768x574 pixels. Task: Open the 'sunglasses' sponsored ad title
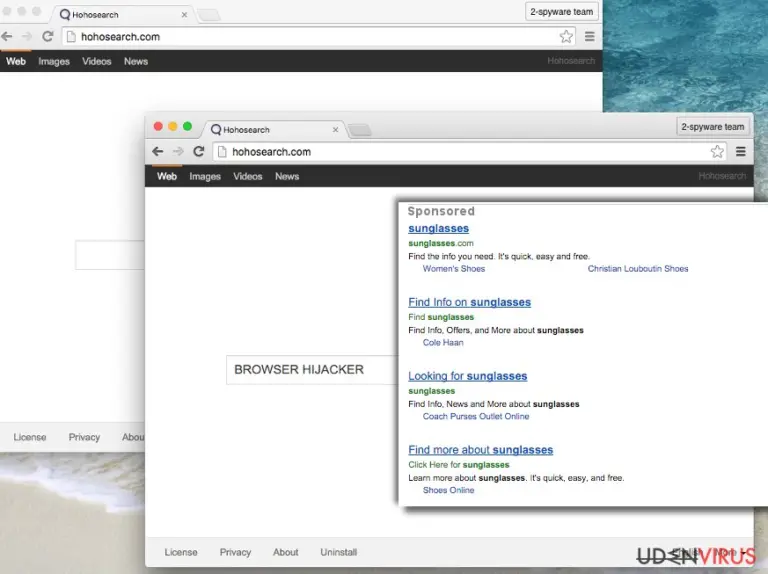438,229
